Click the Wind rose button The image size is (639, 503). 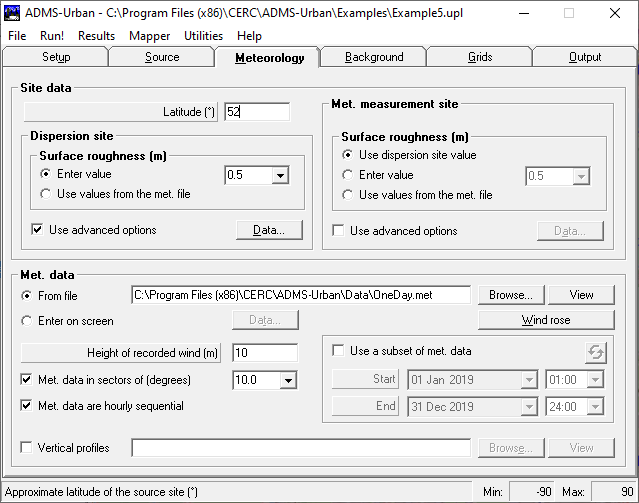click(x=546, y=321)
